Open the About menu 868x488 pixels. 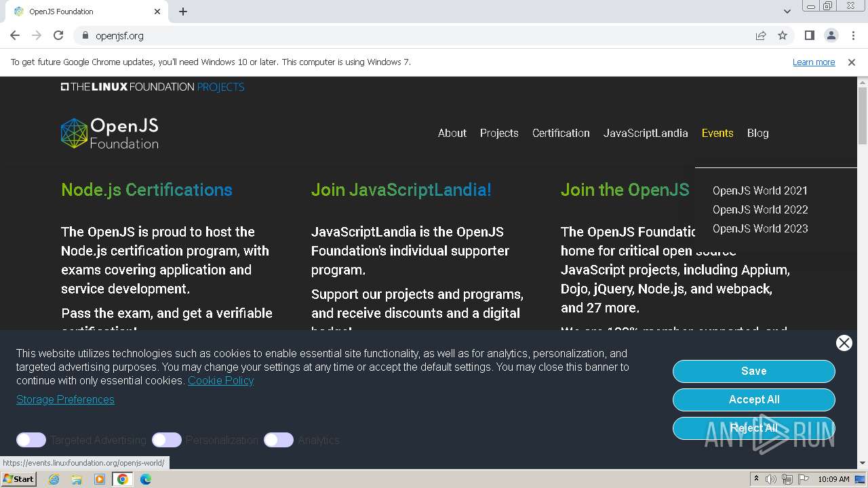[452, 134]
